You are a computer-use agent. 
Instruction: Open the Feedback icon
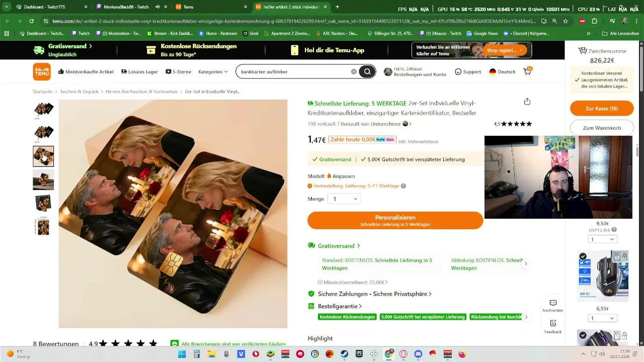click(x=553, y=326)
